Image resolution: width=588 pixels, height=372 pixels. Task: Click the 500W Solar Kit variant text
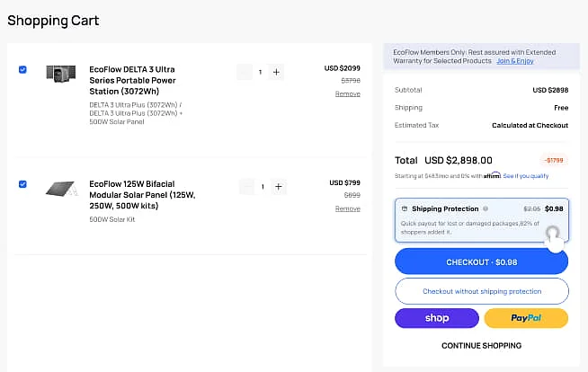pos(112,219)
